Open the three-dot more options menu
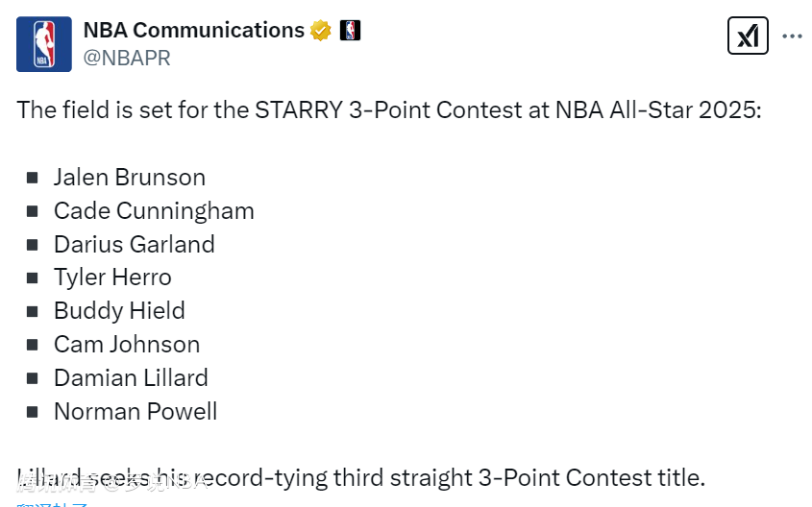This screenshot has height=507, width=812. [x=792, y=36]
